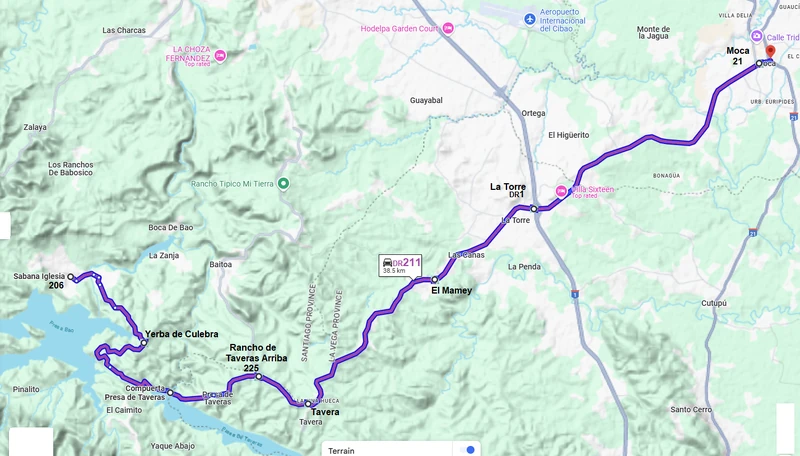The width and height of the screenshot is (800, 456).
Task: Select the La Torre waypoint circle
Action: point(534,209)
